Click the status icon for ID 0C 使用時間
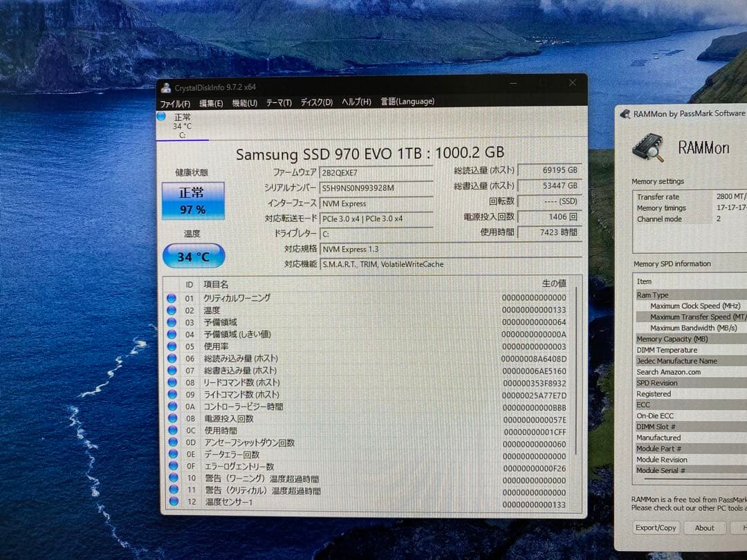Image resolution: width=747 pixels, height=560 pixels. pos(173,430)
